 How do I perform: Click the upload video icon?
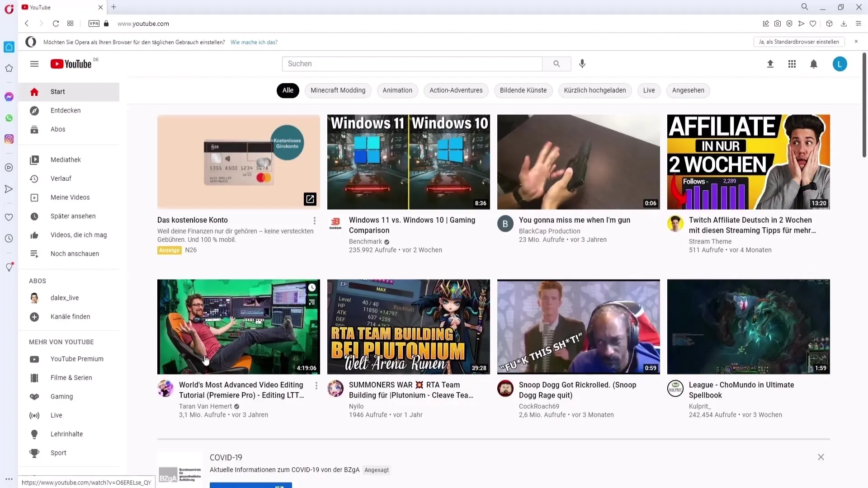click(x=769, y=64)
